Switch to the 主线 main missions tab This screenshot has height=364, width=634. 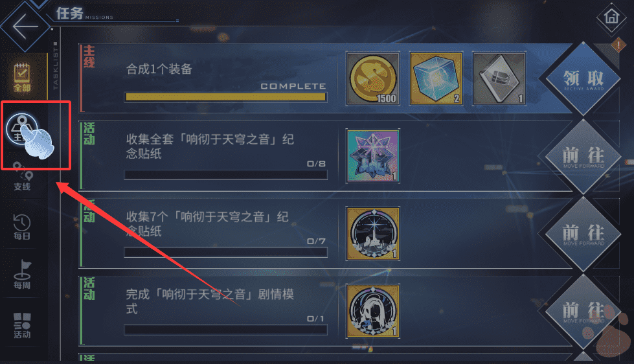tap(22, 129)
